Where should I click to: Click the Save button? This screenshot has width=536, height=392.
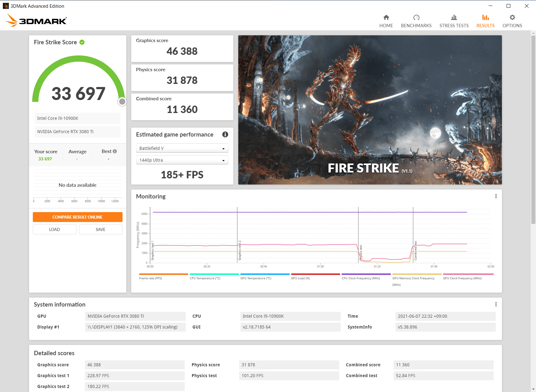click(x=101, y=229)
